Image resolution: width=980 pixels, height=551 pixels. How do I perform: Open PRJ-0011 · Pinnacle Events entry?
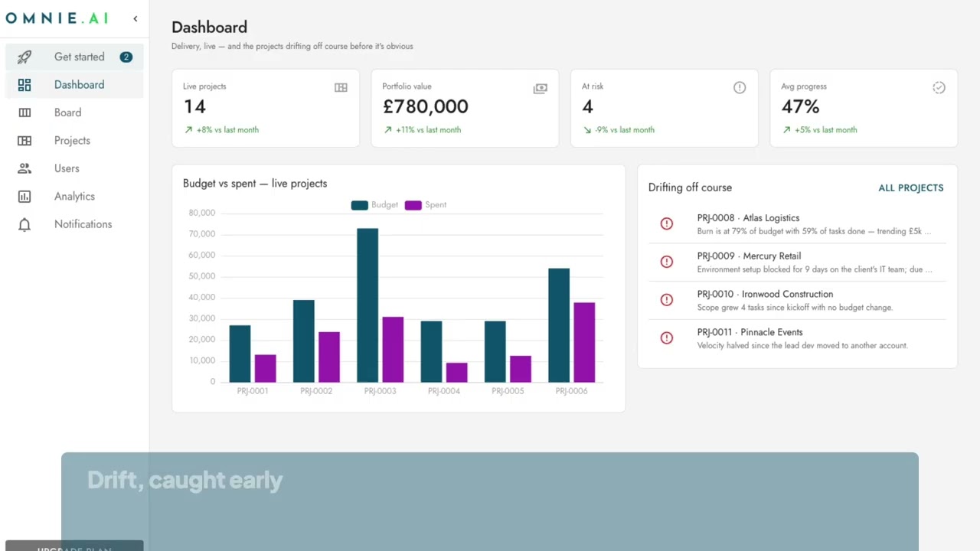tap(797, 339)
